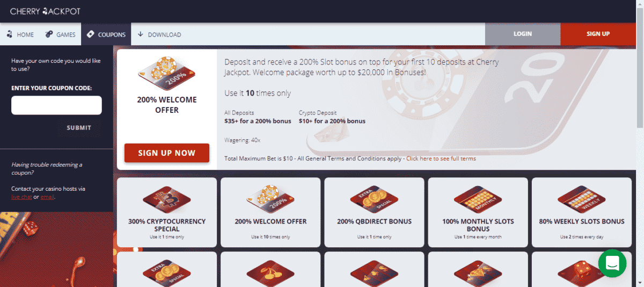Click the Login button
This screenshot has height=287, width=644.
[523, 34]
